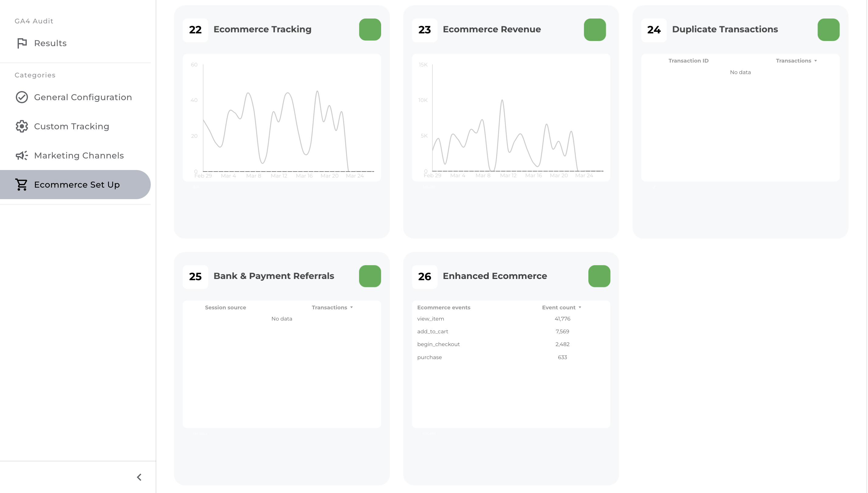868x493 pixels.
Task: Select the Marketing Channels category
Action: pyautogui.click(x=79, y=155)
